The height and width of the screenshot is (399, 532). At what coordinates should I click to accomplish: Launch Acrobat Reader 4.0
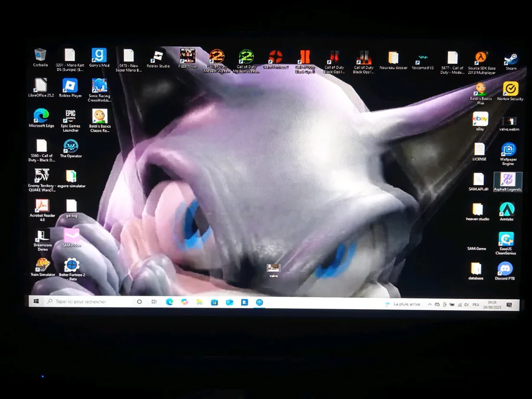point(42,210)
